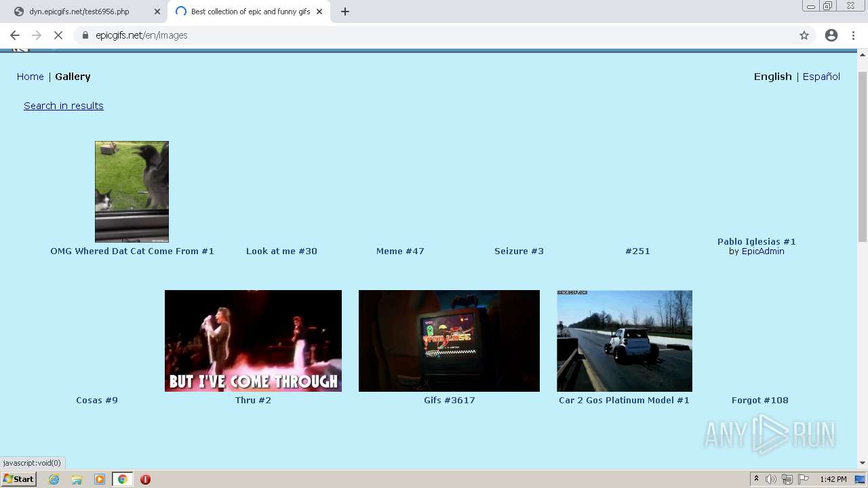Select the Best collection of epic and funny gifs tab
868x488 pixels.
249,12
